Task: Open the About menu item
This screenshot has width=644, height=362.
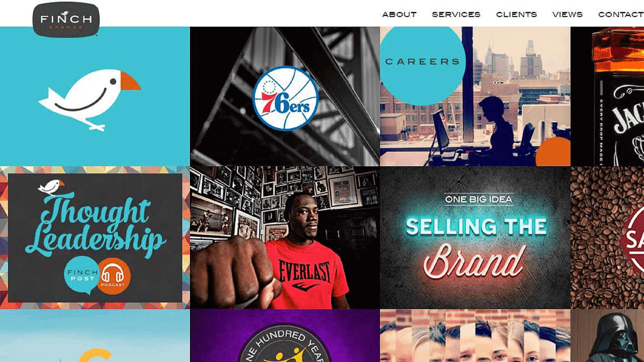Action: pyautogui.click(x=399, y=14)
